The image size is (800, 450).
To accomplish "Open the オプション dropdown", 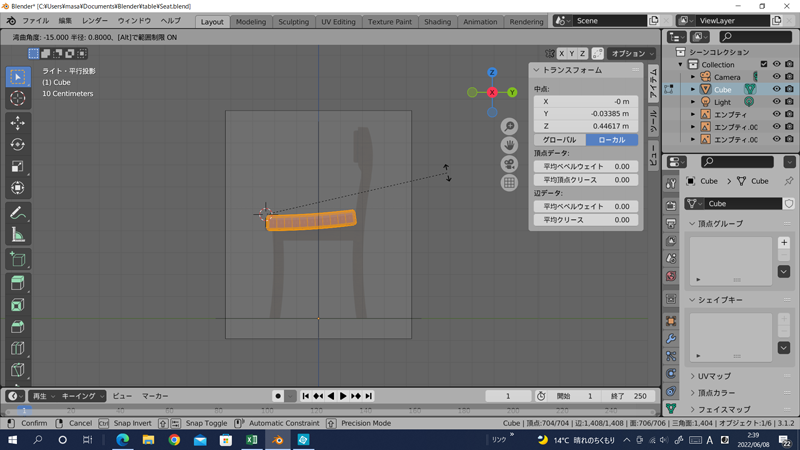I will 632,54.
